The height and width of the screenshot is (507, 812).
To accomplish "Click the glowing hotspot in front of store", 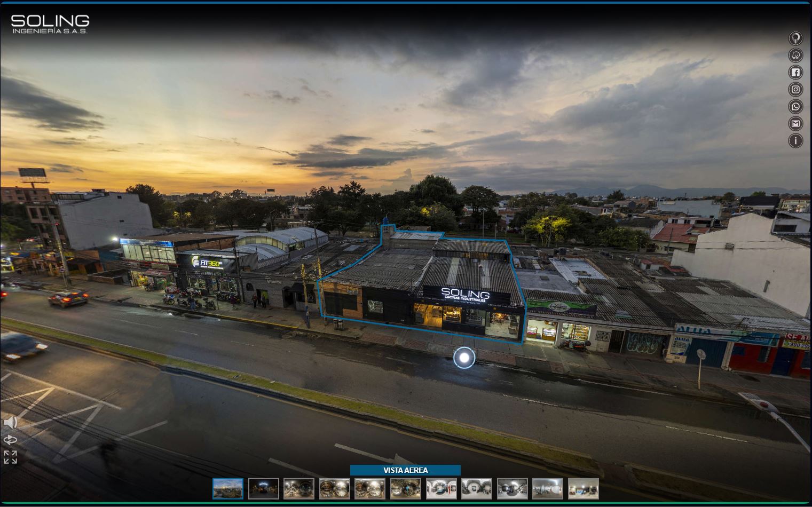I will click(464, 358).
